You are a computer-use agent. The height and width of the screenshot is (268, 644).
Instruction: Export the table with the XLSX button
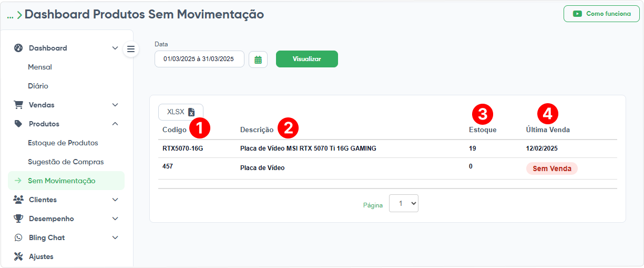(x=181, y=112)
